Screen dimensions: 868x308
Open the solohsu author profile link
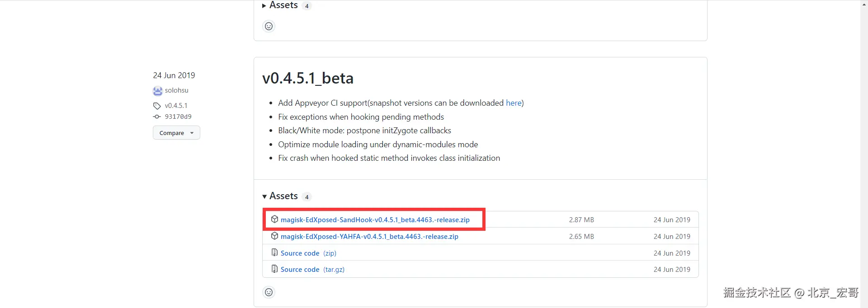176,90
